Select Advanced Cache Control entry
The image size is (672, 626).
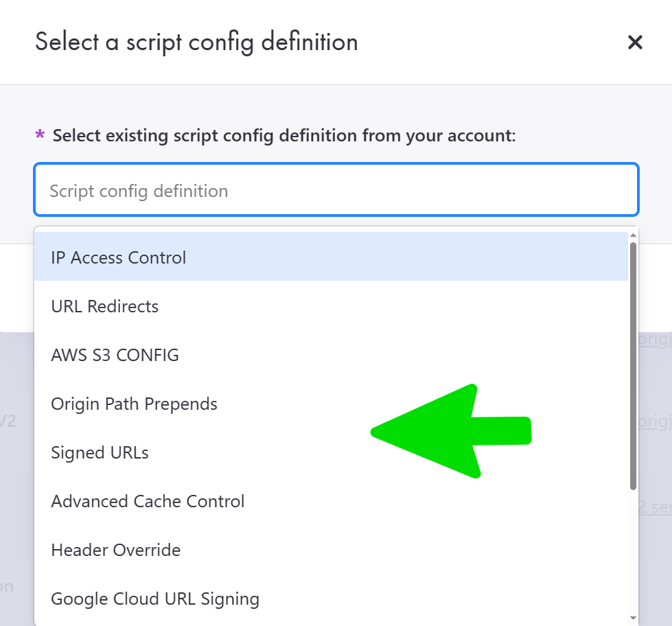pyautogui.click(x=148, y=501)
